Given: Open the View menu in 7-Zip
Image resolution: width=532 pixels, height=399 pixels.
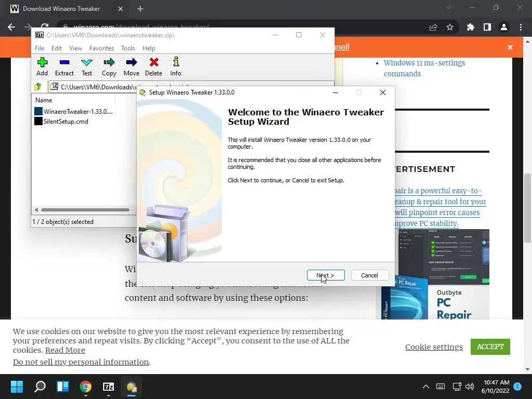Looking at the screenshot, I should click(75, 48).
